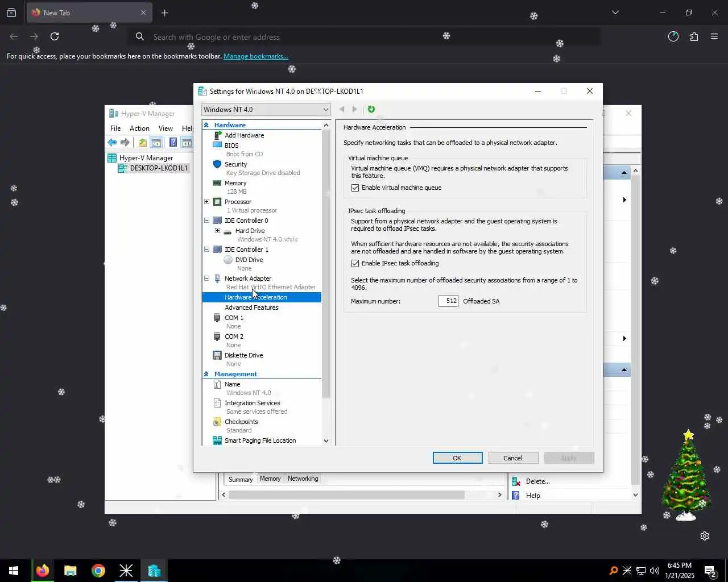Click the Cancel button
This screenshot has height=582, width=728.
point(512,458)
